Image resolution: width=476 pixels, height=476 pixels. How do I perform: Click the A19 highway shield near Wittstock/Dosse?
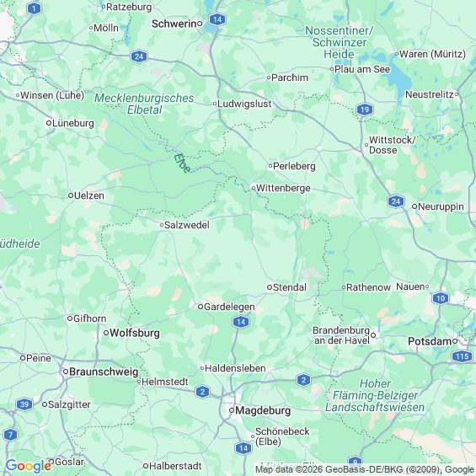365,110
